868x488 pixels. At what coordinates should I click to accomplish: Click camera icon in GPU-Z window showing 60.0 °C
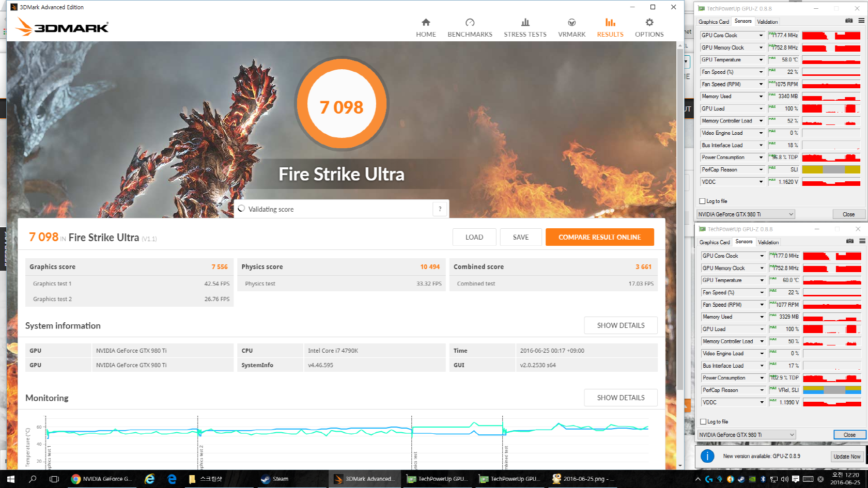coord(850,241)
